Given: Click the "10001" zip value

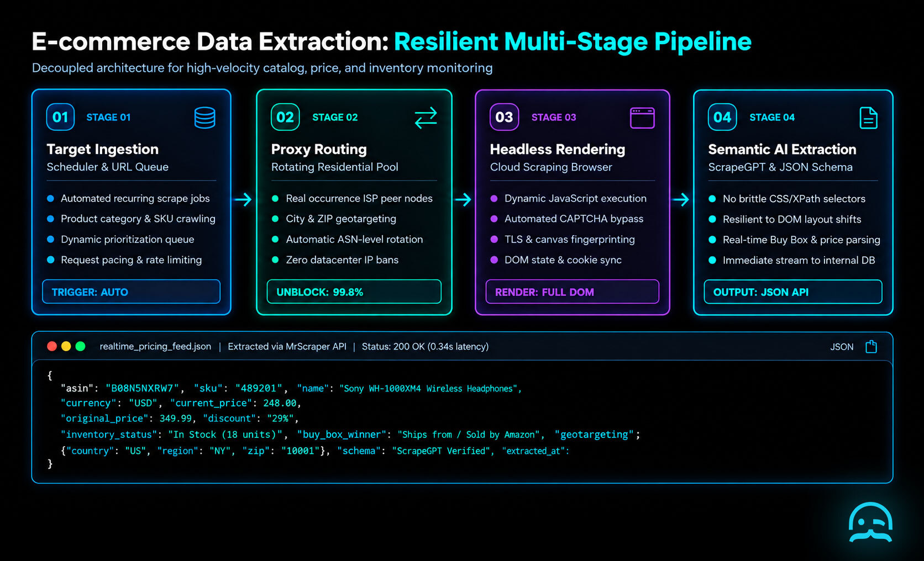Looking at the screenshot, I should 300,451.
